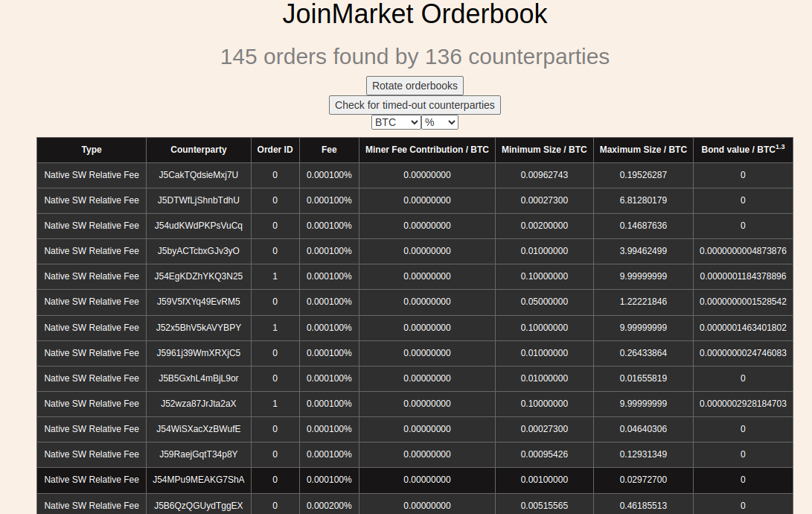The image size is (812, 514).
Task: Select counterparty J5B6QzQGUydTggEX
Action: click(x=198, y=506)
